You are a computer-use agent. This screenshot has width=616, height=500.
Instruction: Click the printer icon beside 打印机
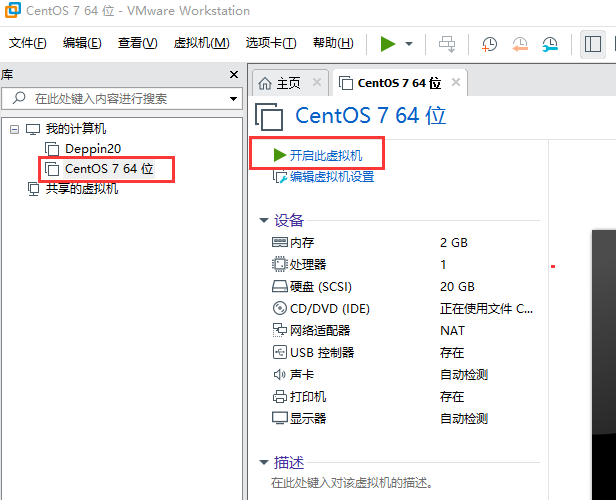(280, 396)
